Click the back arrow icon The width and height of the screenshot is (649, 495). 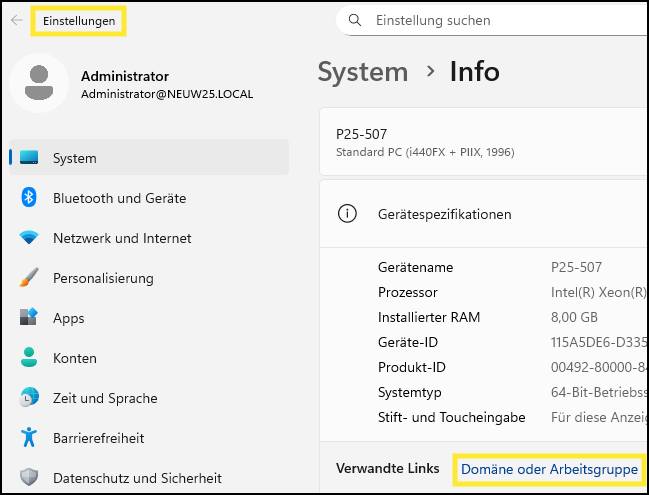point(17,20)
